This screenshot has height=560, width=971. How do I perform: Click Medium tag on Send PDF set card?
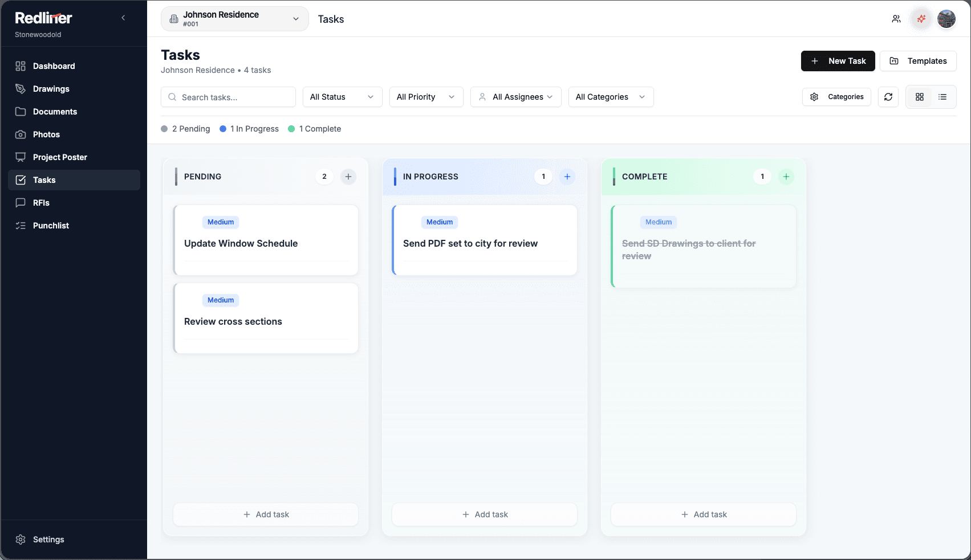pos(440,222)
